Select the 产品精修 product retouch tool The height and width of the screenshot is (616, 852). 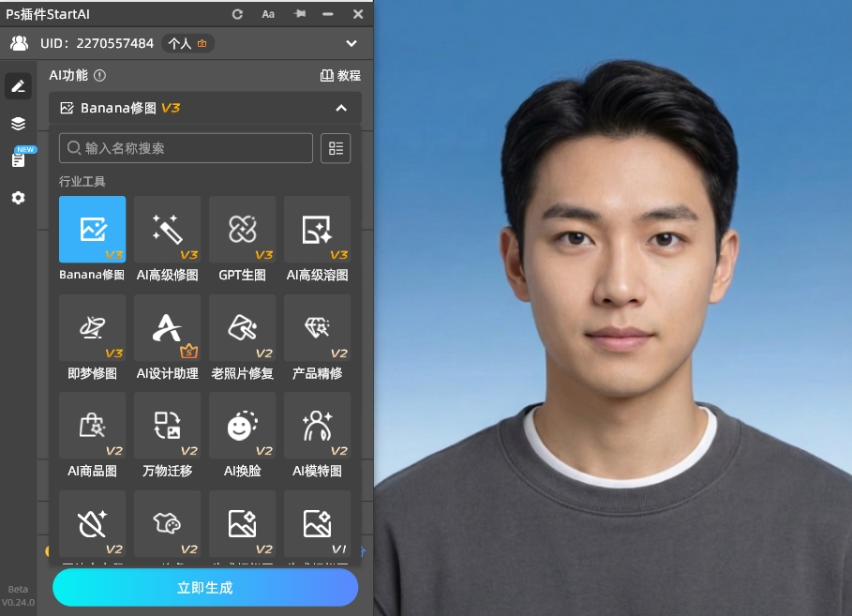pos(317,328)
